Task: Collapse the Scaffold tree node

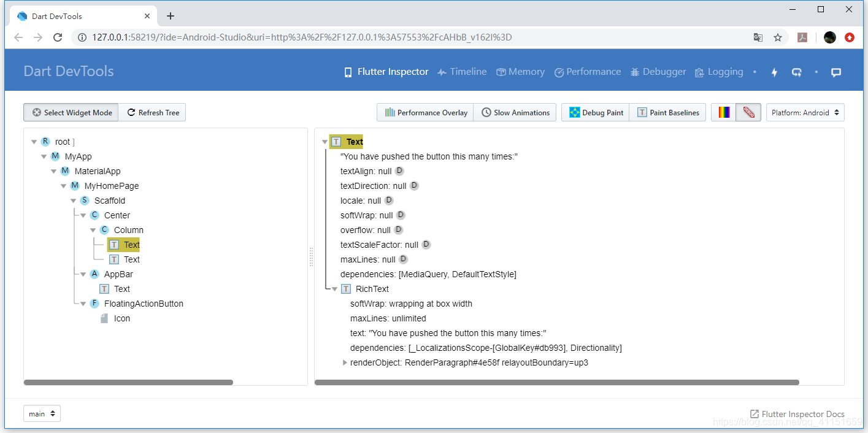Action: tap(73, 201)
